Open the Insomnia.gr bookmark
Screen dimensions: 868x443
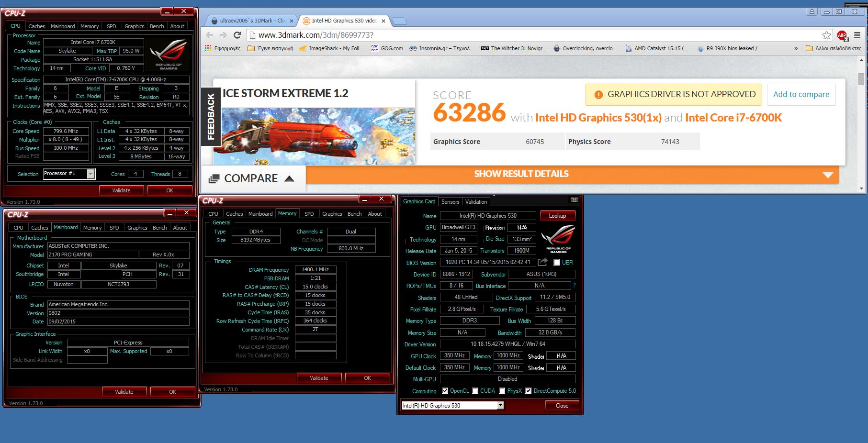tap(441, 48)
